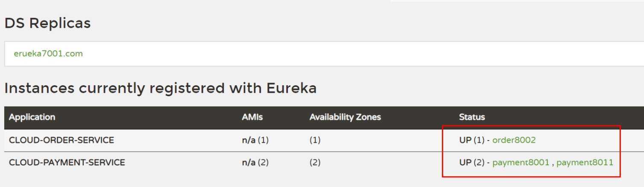Click the Instances currently registered with Eureka heading

point(161,88)
